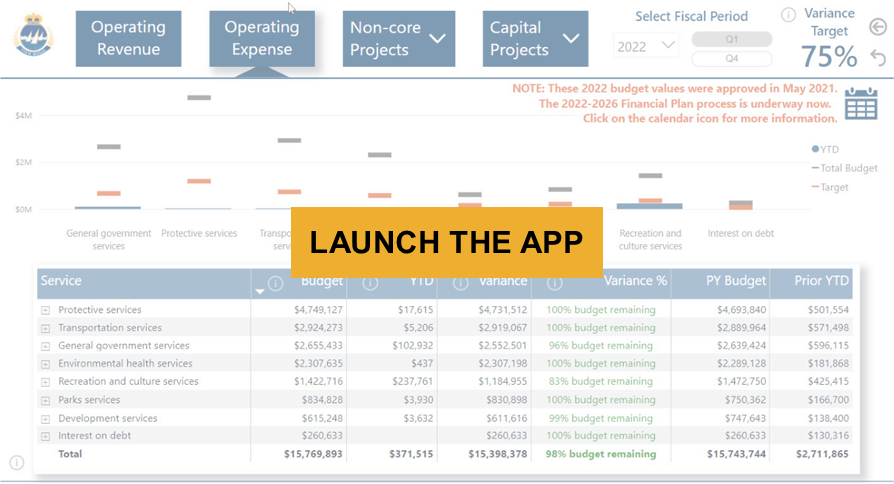Open the info icon at the bottom-left corner
This screenshot has width=894, height=484.
tap(16, 462)
